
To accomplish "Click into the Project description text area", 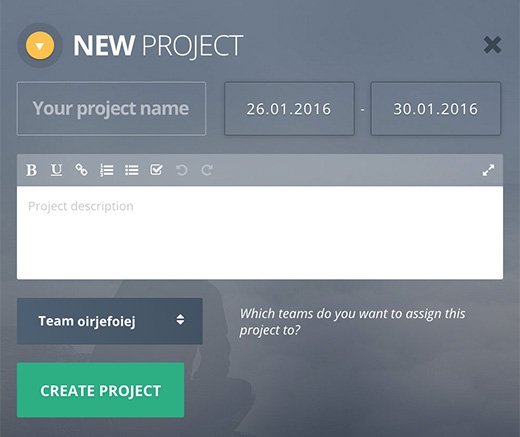I will click(x=260, y=233).
